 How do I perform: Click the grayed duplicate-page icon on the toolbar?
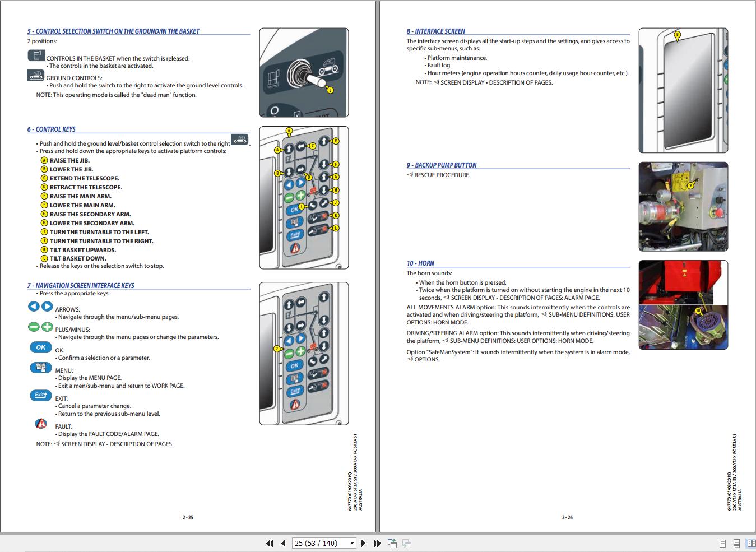pyautogui.click(x=407, y=543)
